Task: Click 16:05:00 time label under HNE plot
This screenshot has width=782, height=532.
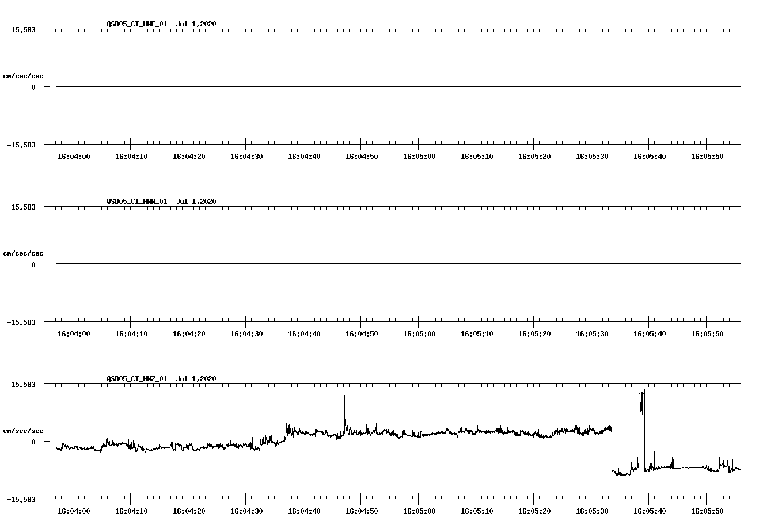Action: (419, 157)
